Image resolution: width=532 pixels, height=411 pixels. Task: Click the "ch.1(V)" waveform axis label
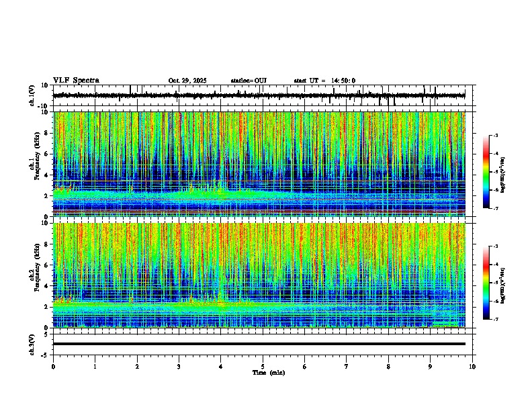(32, 95)
